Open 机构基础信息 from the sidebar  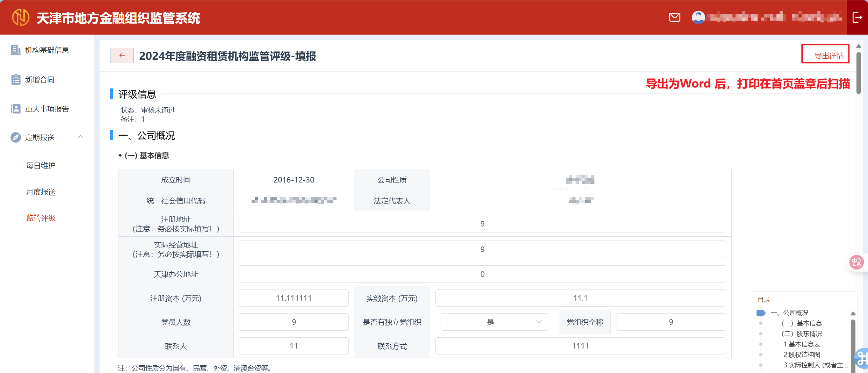point(47,50)
